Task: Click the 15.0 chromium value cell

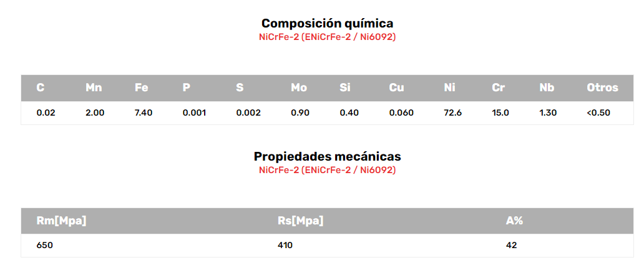Action: tap(500, 113)
